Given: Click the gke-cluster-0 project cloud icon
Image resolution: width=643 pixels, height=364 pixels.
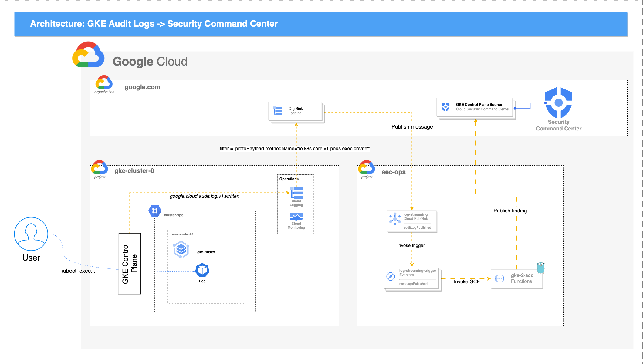Looking at the screenshot, I should [x=100, y=167].
